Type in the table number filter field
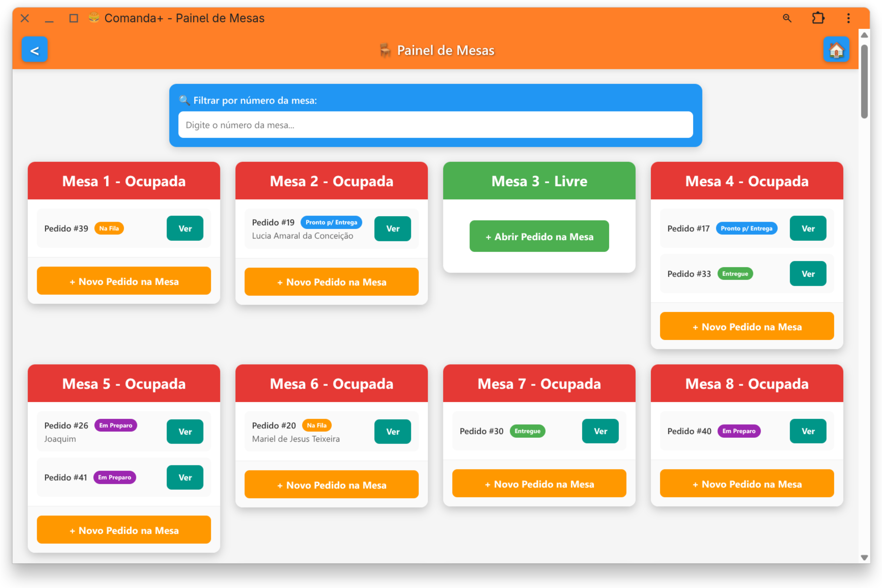The width and height of the screenshot is (882, 588). tap(435, 125)
